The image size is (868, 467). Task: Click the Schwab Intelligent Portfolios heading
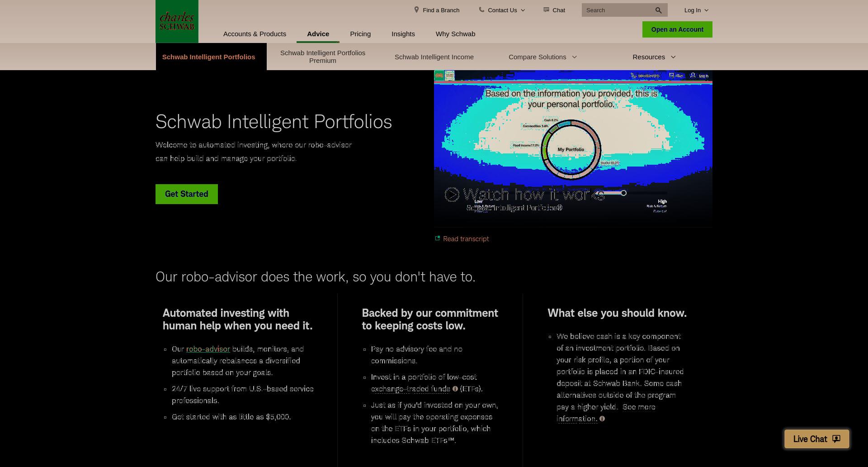click(274, 122)
